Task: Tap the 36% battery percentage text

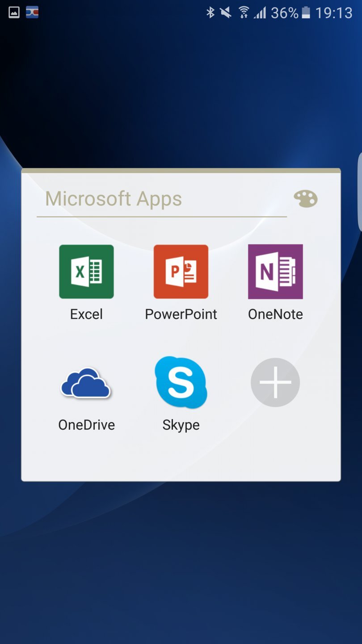Action: pos(284,13)
